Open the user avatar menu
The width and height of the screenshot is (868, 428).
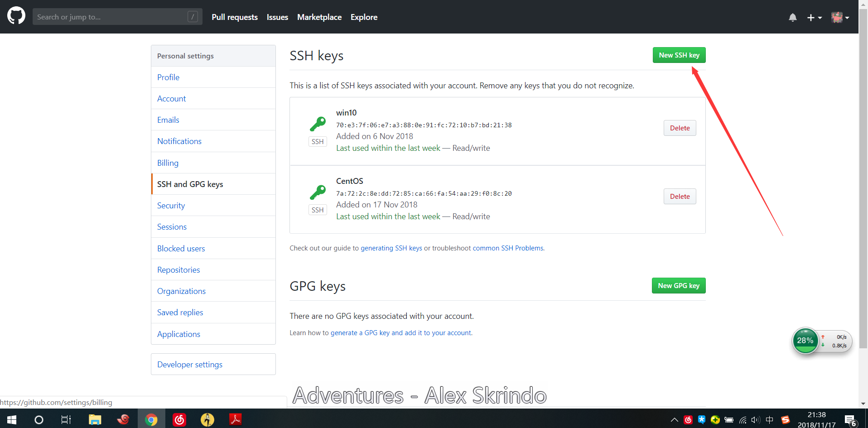(839, 17)
